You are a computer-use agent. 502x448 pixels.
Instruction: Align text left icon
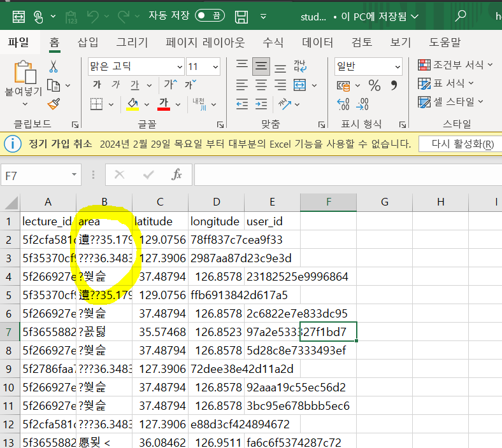pyautogui.click(x=242, y=85)
